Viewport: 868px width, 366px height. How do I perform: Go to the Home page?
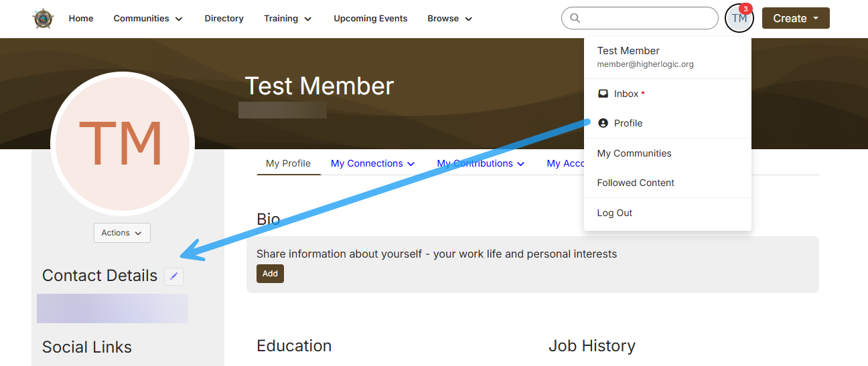[x=81, y=19]
